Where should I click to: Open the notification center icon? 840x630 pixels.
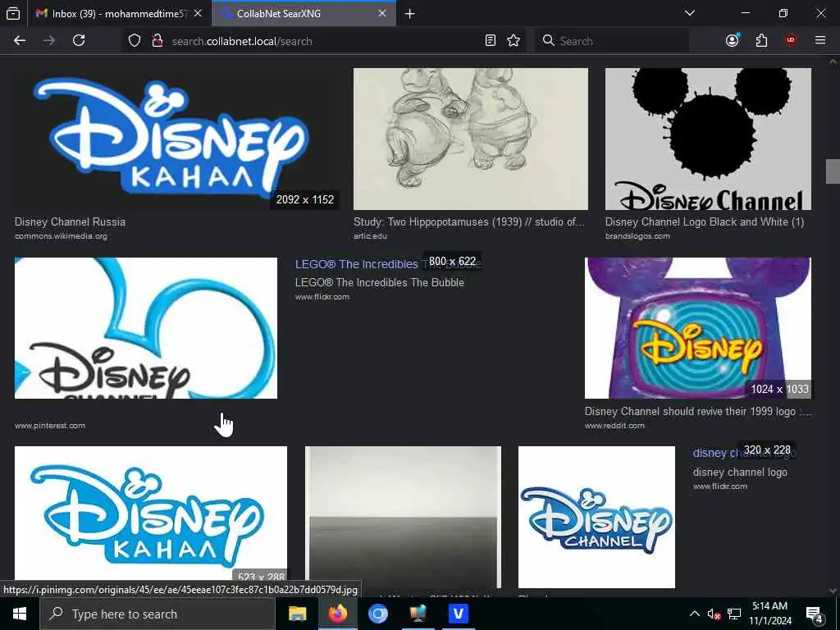coord(814,614)
